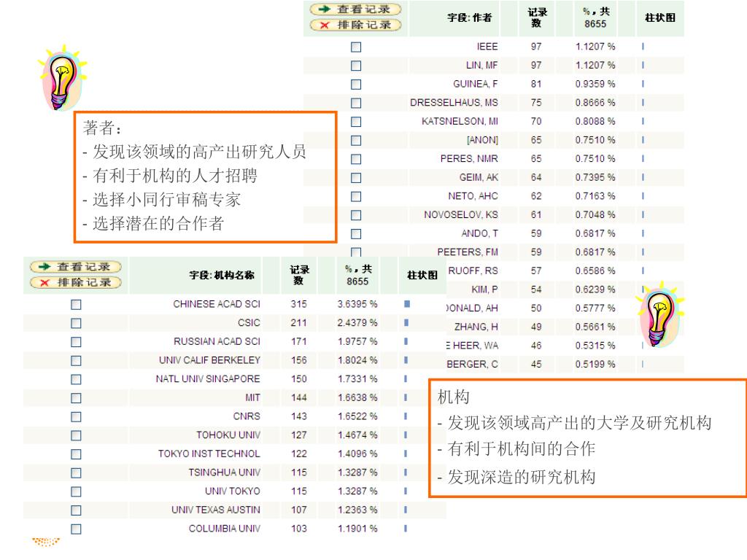Screen dimensions: 747x560
Task: Check the COLUMBIA UNIV checkbox
Action: coord(76,529)
